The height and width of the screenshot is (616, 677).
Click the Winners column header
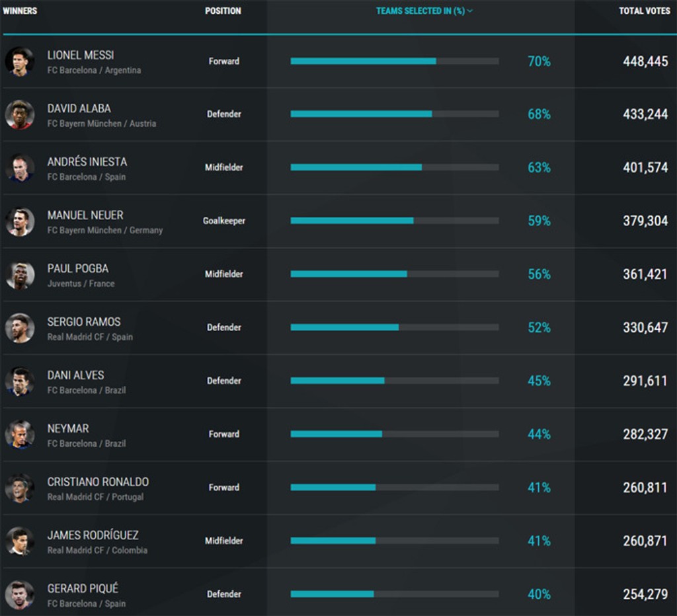20,11
